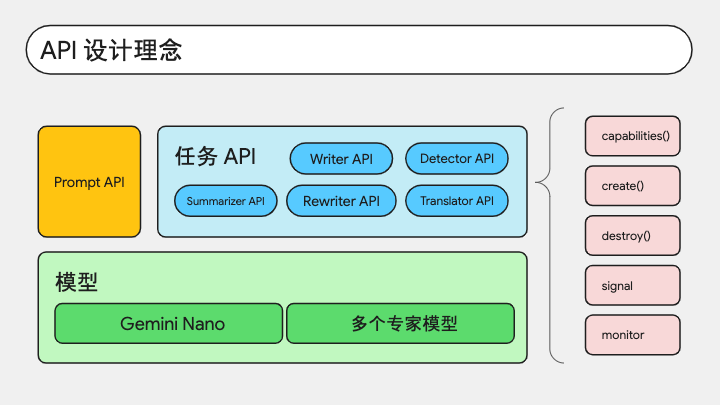
Task: Click the 模型 section heading
Action: [76, 281]
